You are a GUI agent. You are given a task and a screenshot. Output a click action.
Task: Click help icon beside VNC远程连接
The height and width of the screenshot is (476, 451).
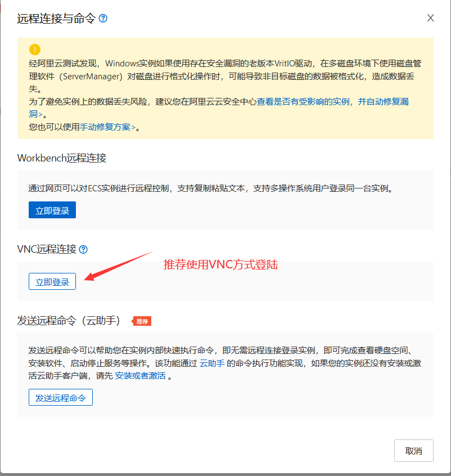(83, 250)
